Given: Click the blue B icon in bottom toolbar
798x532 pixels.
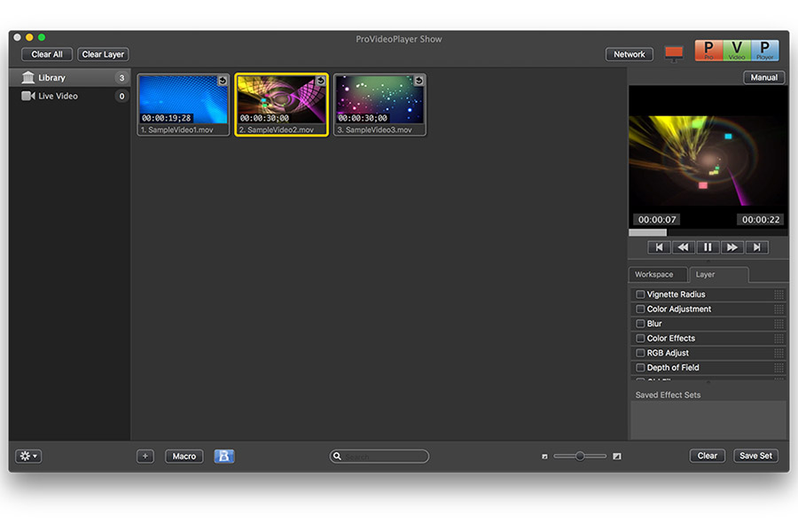Looking at the screenshot, I should (x=223, y=456).
